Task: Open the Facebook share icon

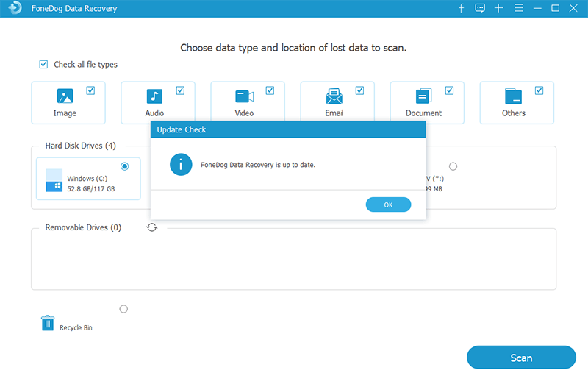Action: coord(462,8)
